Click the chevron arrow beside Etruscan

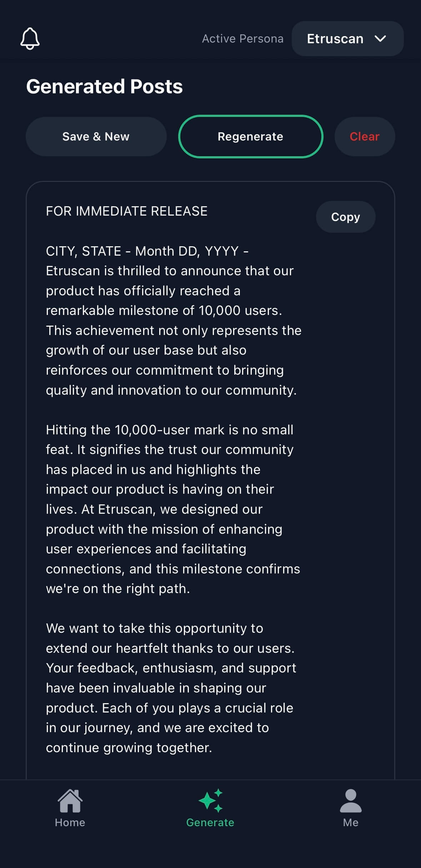click(x=381, y=39)
